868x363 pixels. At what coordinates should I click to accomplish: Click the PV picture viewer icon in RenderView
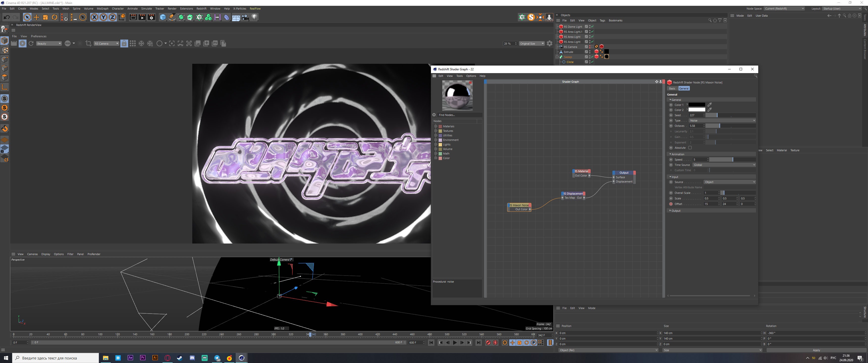[215, 43]
